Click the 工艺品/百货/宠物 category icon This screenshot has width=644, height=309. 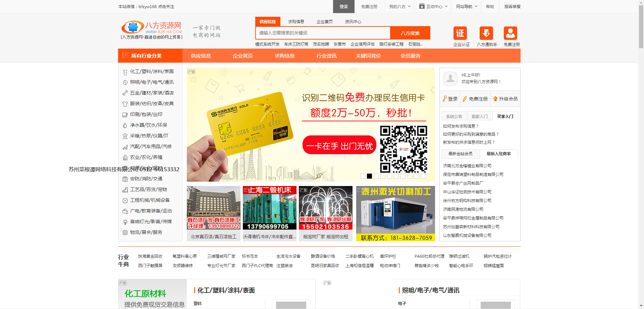click(x=125, y=190)
